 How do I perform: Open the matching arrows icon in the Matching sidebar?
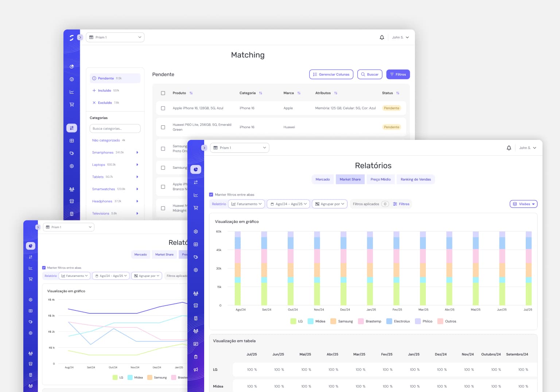pos(72,128)
